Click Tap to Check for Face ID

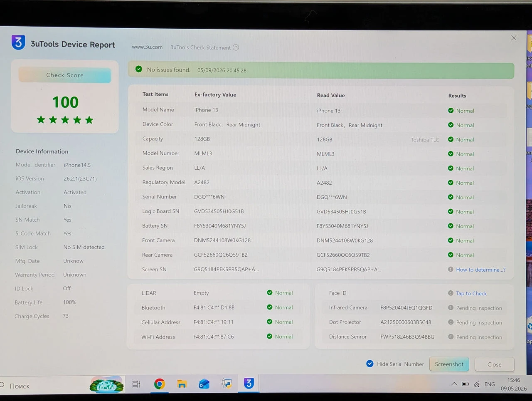coord(471,293)
